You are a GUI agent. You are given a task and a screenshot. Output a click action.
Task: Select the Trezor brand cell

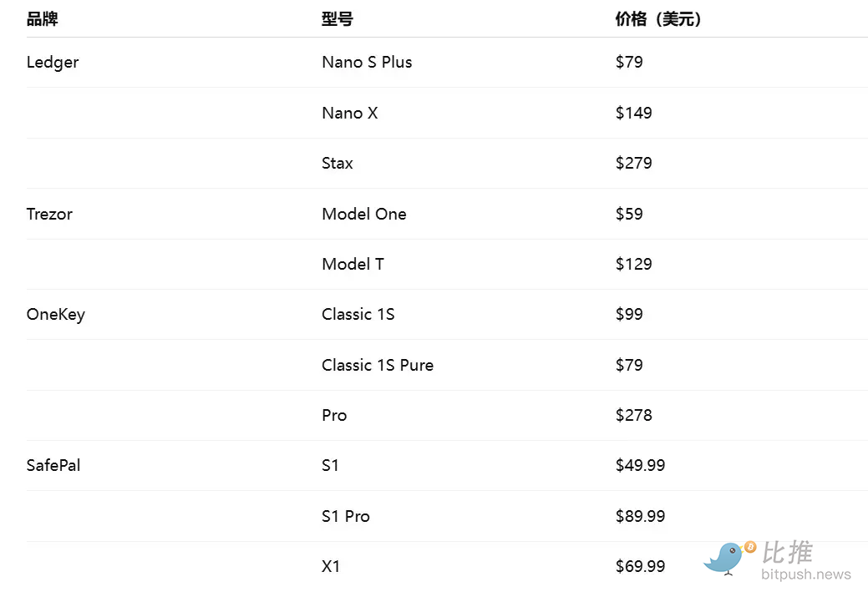point(49,214)
